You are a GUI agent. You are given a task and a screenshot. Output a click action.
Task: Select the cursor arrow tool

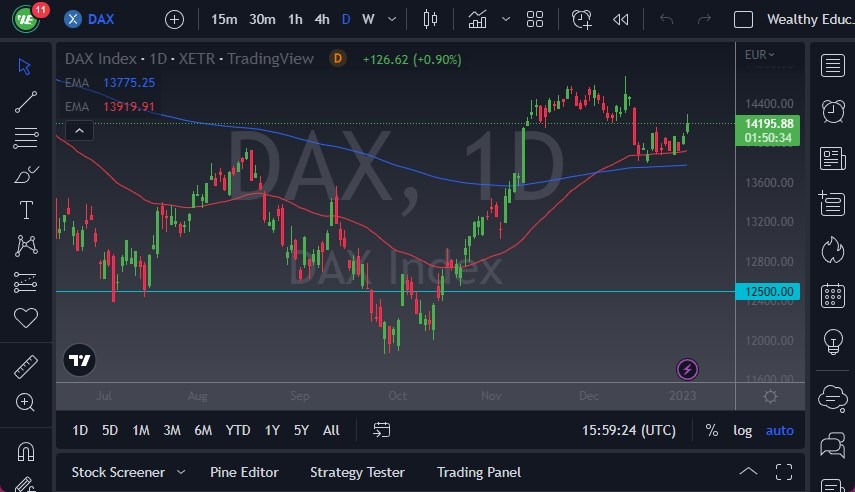[x=25, y=67]
